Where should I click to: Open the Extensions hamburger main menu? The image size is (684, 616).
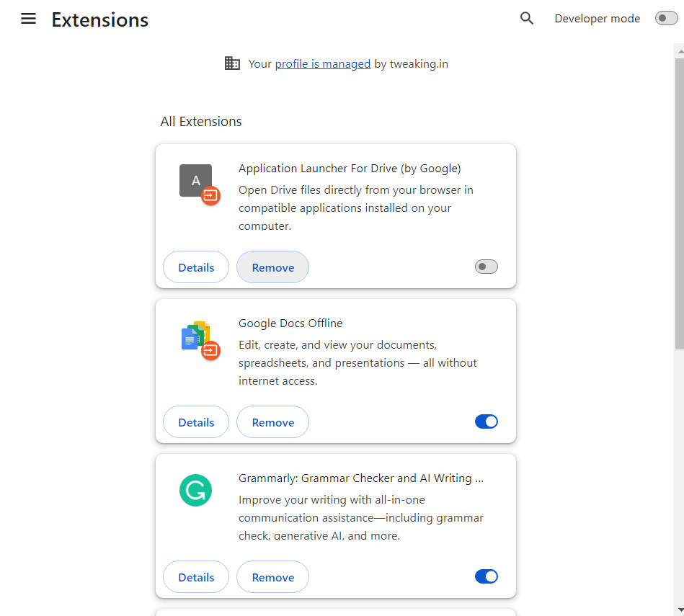pos(28,19)
